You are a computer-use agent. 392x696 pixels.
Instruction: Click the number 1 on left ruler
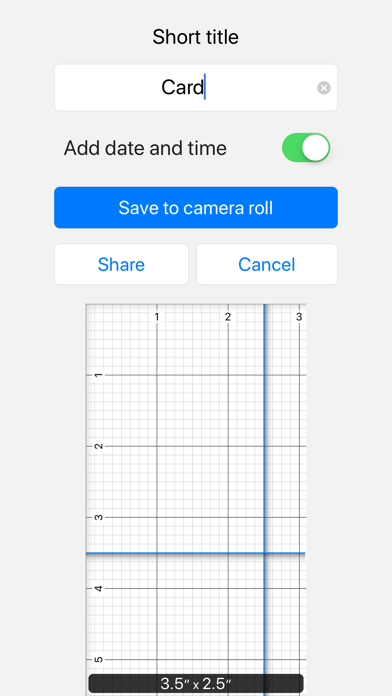pos(99,375)
